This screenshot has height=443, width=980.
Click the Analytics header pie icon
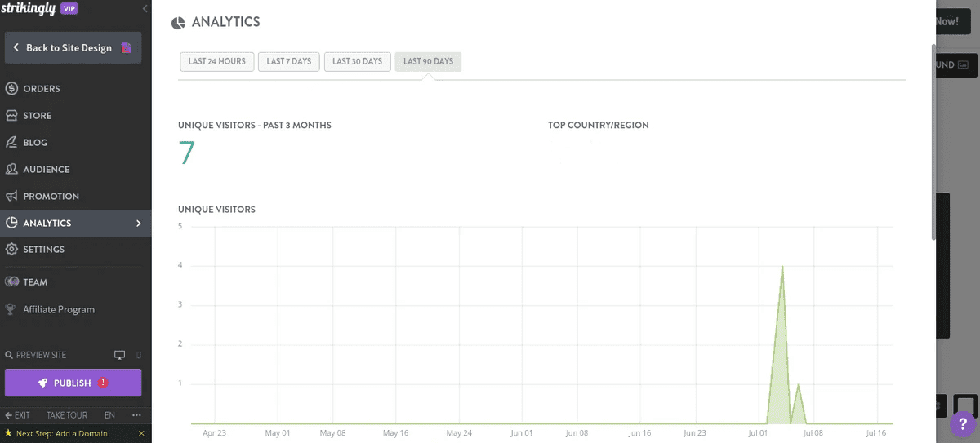178,23
